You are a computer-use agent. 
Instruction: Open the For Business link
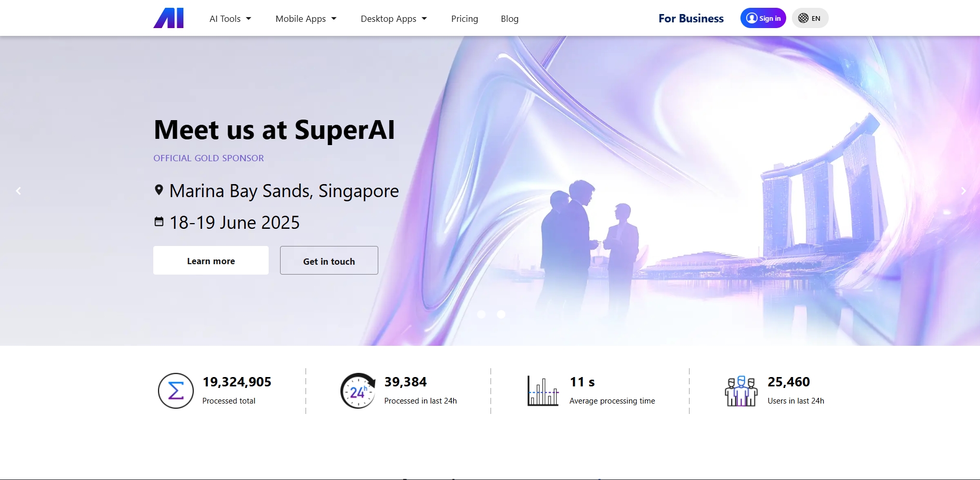[x=691, y=18]
